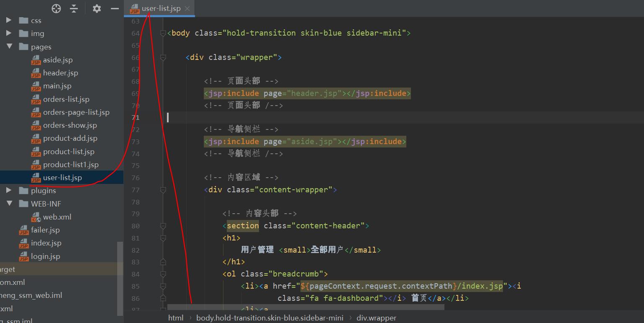Screen dimensions: 644x323
Task: Select orders-list.jsp in the tree
Action: pos(66,99)
